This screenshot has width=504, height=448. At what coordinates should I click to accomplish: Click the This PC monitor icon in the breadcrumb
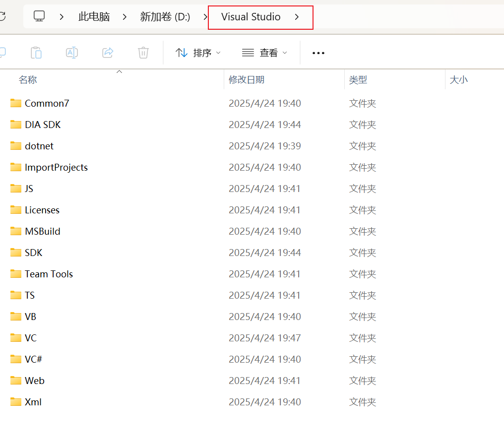point(39,16)
